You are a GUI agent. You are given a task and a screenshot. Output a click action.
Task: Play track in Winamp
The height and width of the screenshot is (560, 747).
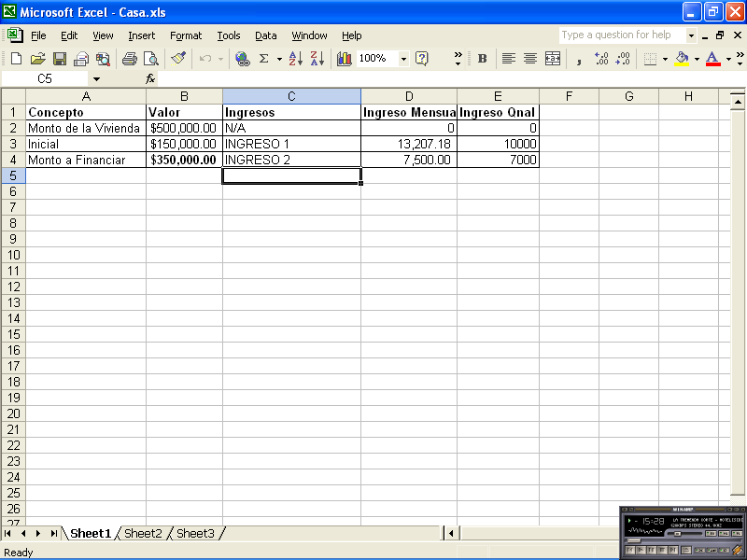(x=641, y=550)
